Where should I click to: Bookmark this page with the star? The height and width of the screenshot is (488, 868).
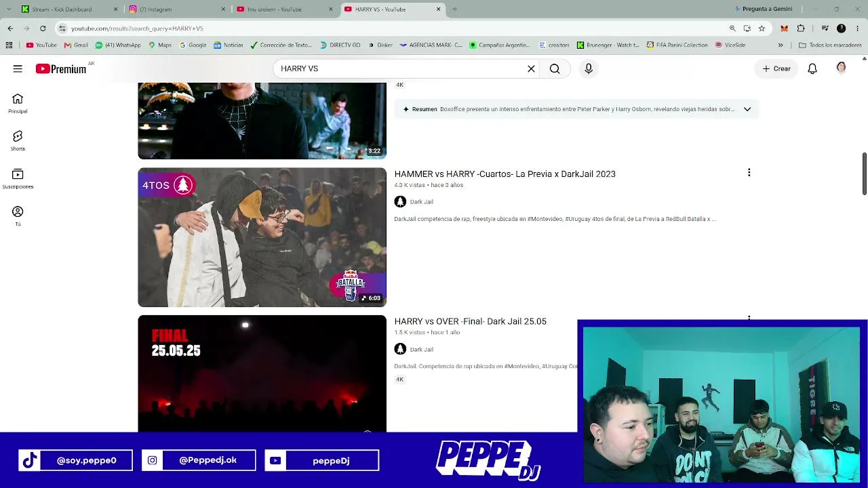pos(762,28)
